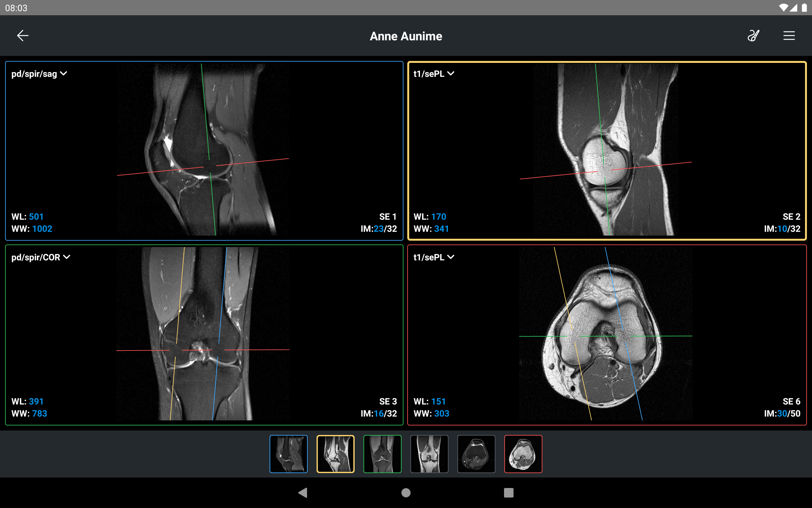Tap the WW 1002 value

coord(42,229)
